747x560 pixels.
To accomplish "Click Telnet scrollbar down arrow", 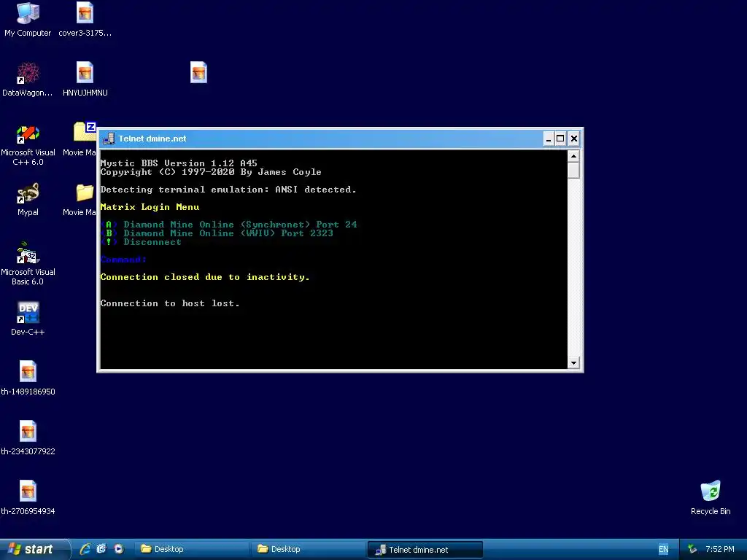I will tap(573, 363).
